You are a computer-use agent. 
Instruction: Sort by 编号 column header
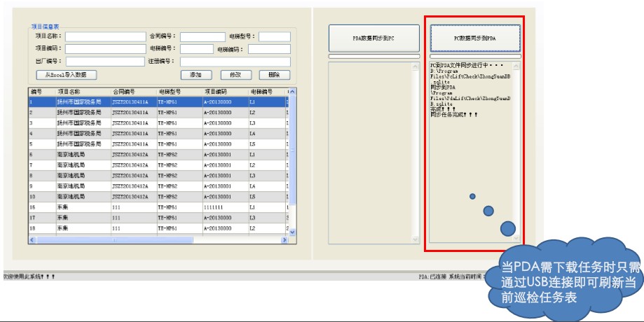pyautogui.click(x=42, y=92)
